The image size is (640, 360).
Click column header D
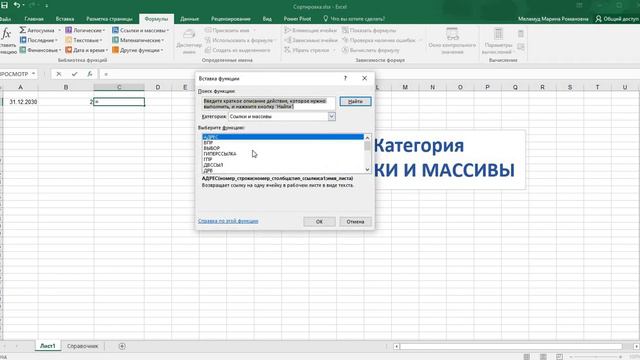158,87
